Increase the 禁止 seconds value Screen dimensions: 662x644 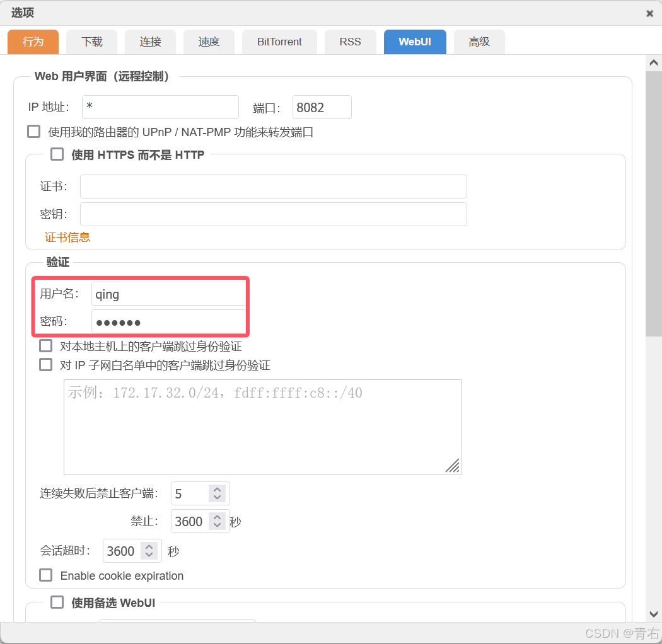pos(217,517)
